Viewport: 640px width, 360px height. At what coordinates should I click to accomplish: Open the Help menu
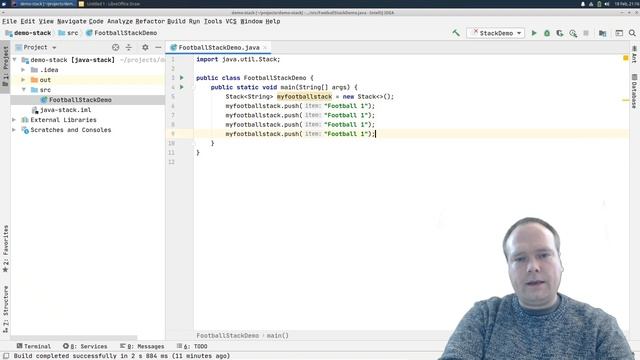pos(273,21)
